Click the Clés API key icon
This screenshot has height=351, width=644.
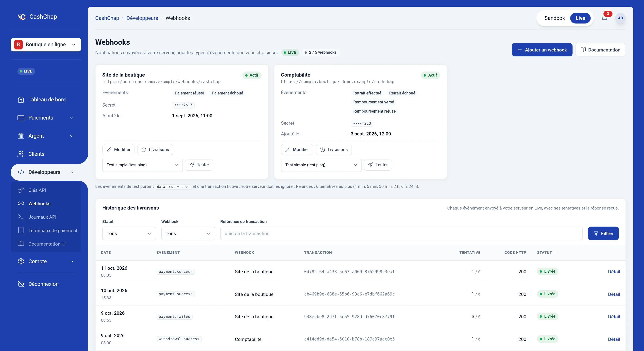(x=21, y=190)
